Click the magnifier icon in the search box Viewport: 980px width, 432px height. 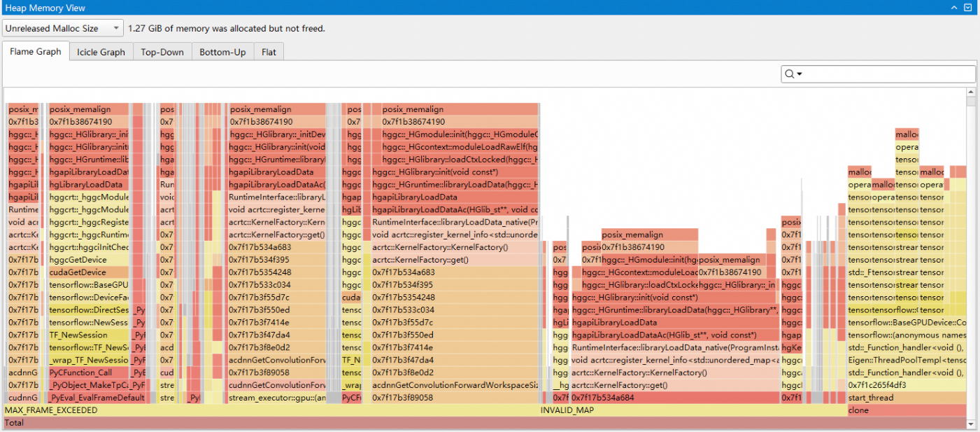tap(789, 74)
